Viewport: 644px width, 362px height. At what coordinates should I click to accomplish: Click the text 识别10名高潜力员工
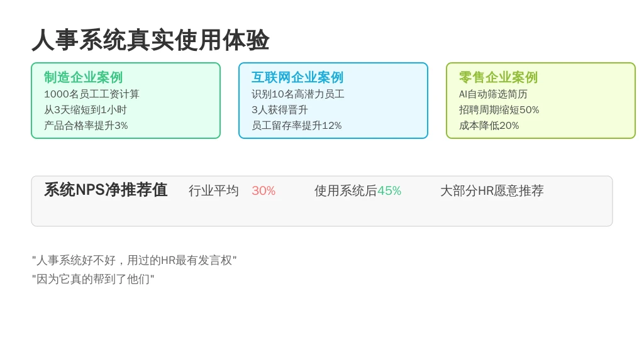point(298,94)
